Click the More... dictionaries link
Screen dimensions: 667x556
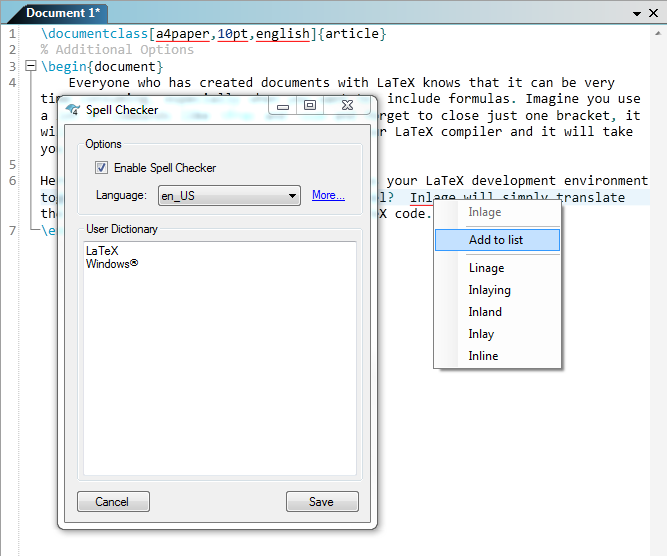click(328, 195)
